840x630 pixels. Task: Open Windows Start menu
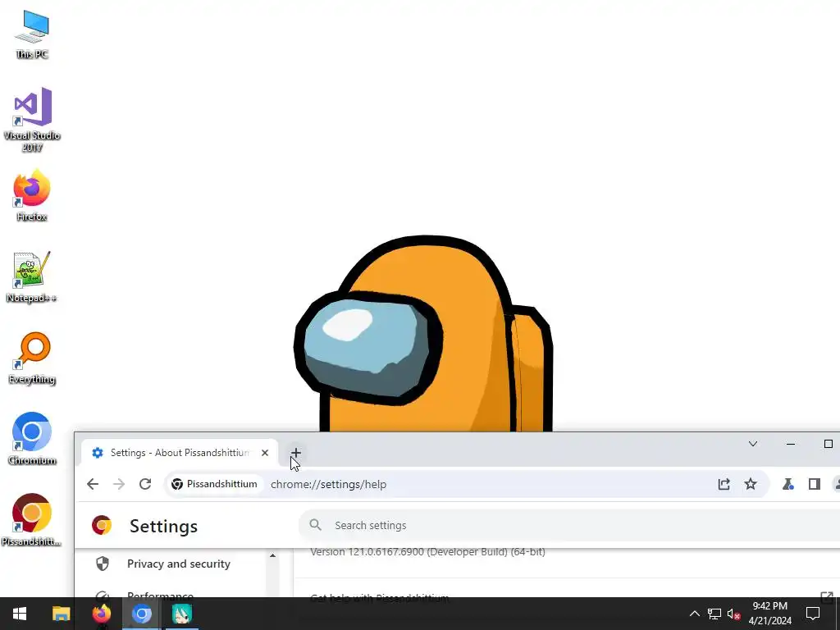pyautogui.click(x=20, y=614)
